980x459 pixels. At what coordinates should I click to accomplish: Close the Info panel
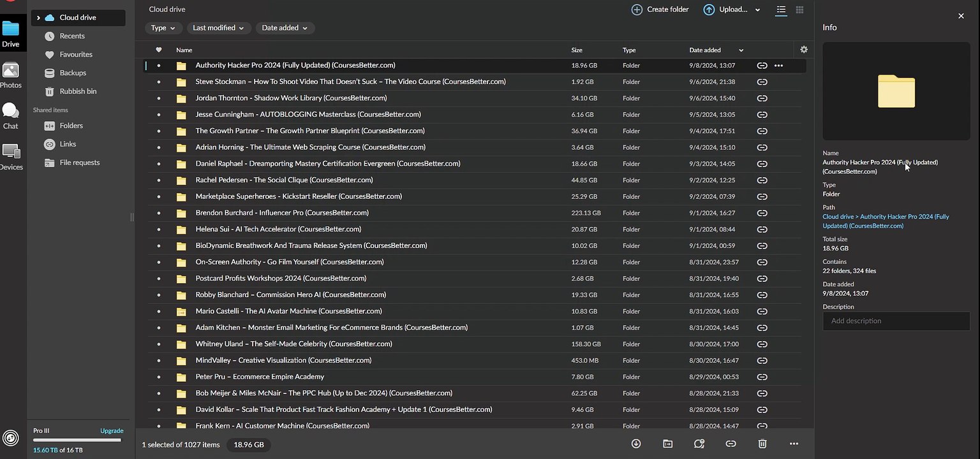coord(961,16)
